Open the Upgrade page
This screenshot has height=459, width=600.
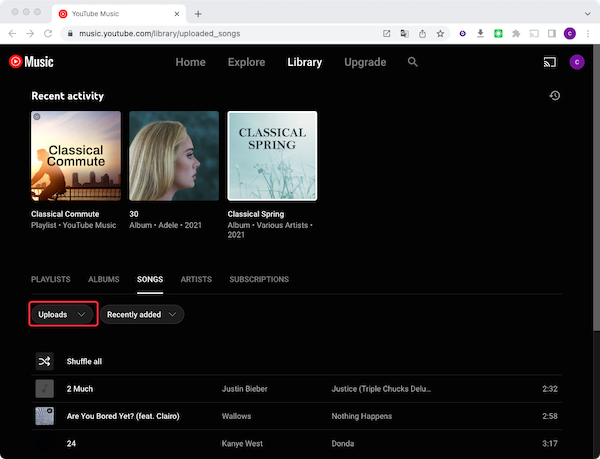point(364,62)
